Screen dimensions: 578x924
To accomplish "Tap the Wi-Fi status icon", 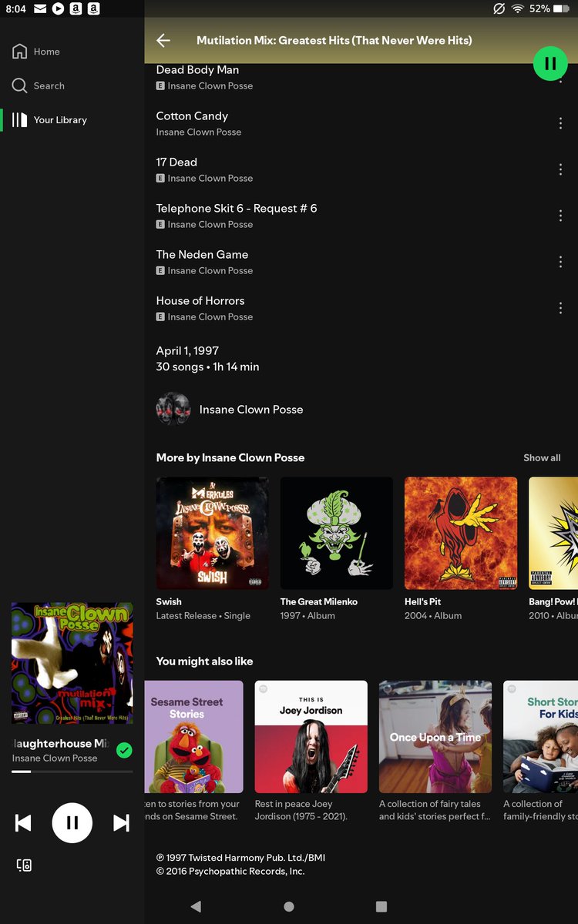I will click(517, 8).
